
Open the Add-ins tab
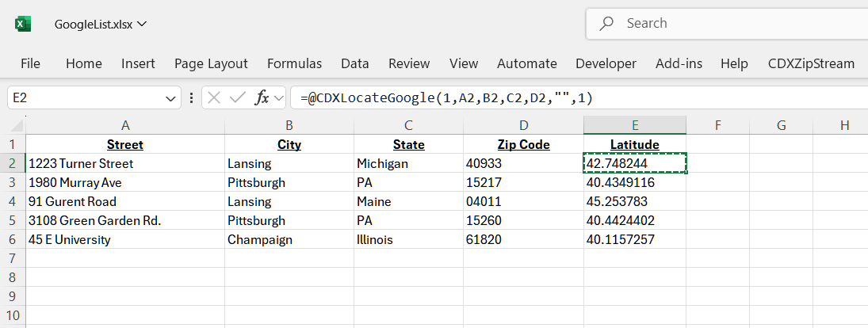pyautogui.click(x=679, y=63)
